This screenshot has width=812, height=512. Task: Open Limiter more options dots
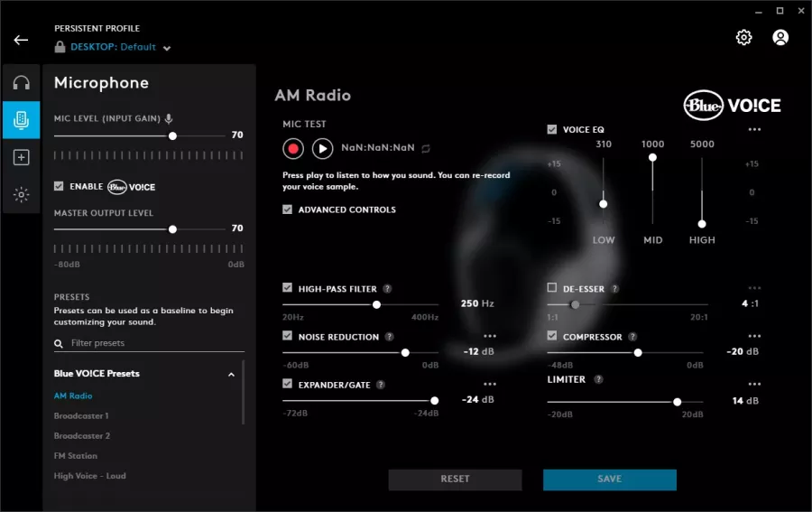click(754, 384)
